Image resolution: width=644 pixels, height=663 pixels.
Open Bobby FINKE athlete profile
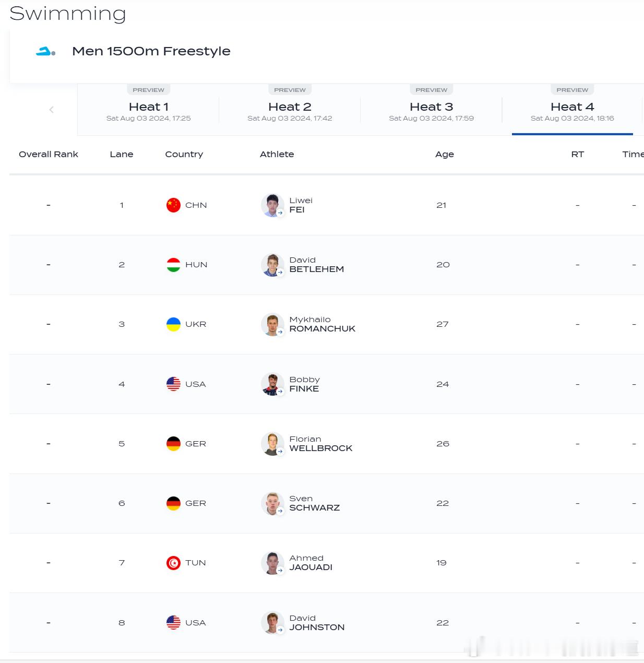point(304,384)
